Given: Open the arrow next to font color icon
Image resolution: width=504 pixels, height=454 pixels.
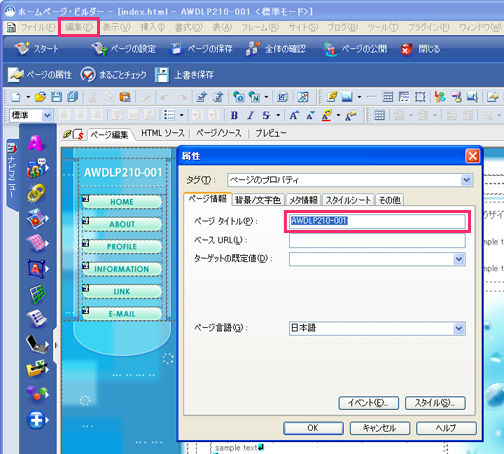Looking at the screenshot, I should (x=338, y=115).
